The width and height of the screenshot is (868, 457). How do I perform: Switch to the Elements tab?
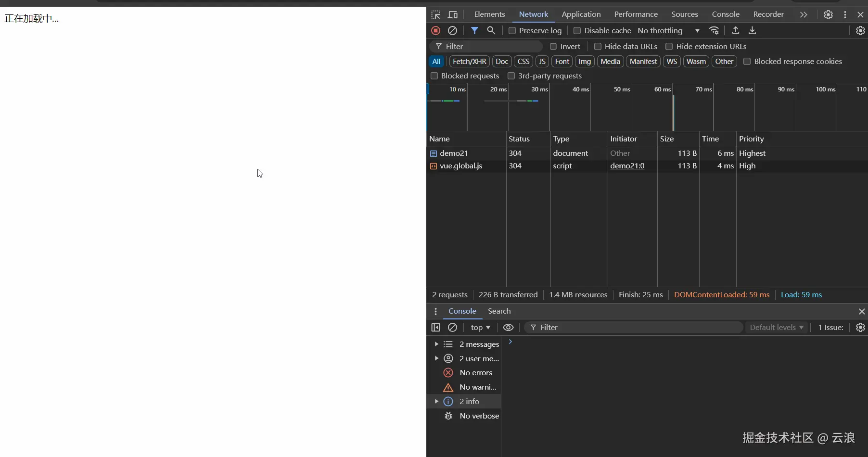click(489, 14)
